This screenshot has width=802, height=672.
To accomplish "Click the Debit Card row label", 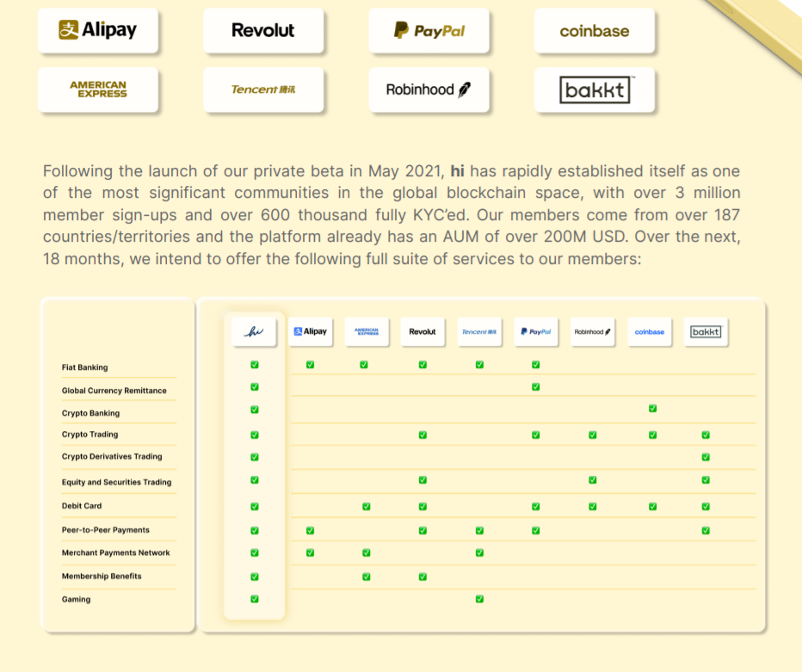I will point(82,506).
